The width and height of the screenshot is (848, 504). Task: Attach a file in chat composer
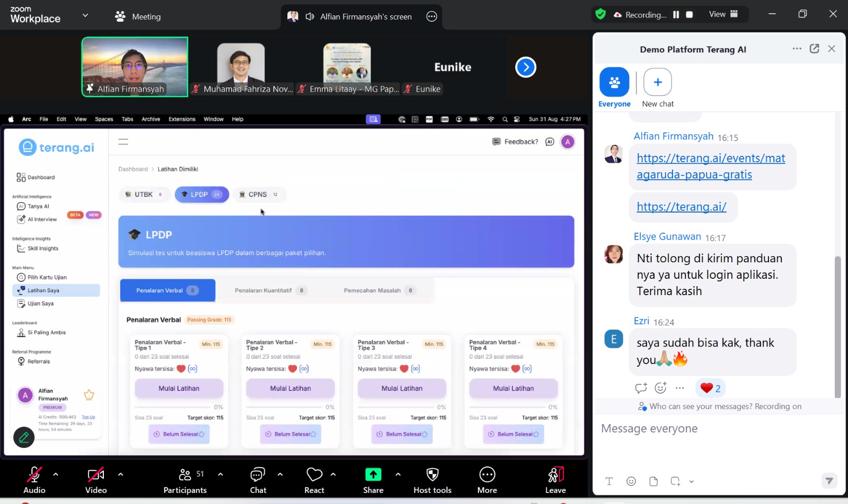(653, 481)
